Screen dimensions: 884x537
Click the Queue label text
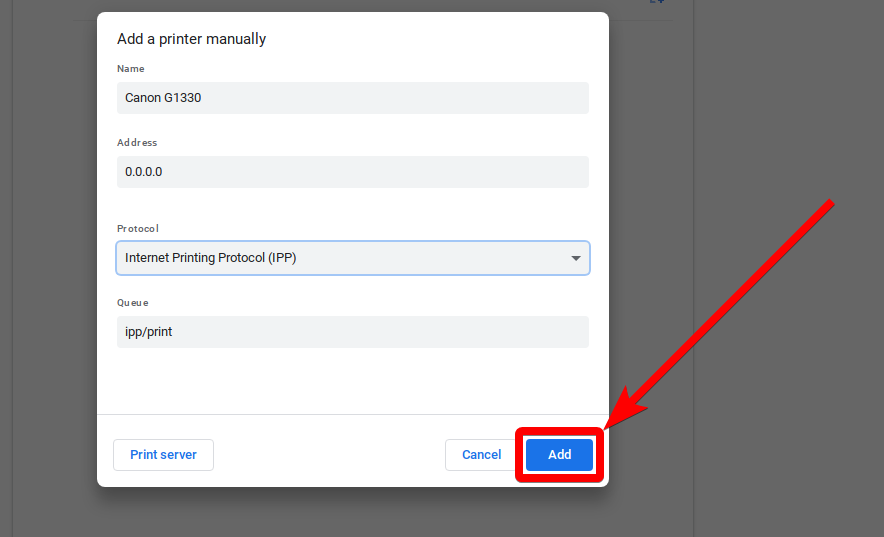tap(132, 303)
